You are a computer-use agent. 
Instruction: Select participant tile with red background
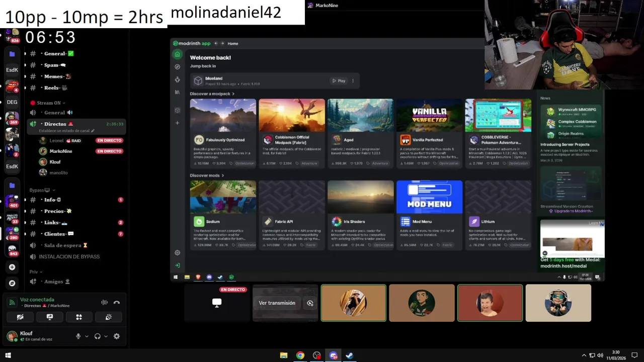[x=490, y=303]
